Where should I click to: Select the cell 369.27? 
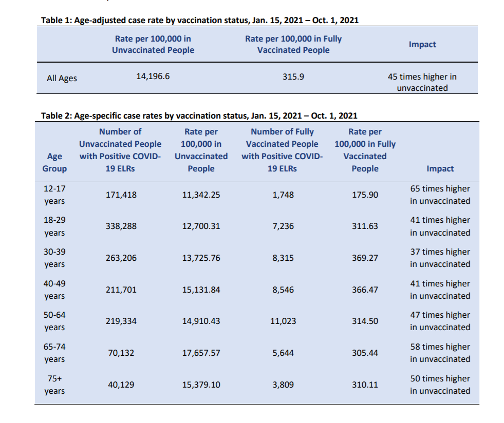pos(365,258)
